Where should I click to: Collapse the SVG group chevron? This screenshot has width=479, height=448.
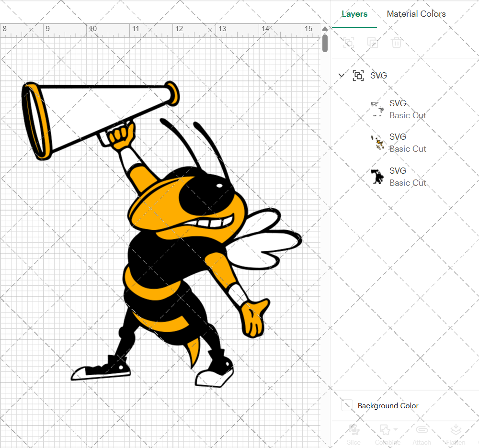click(x=342, y=75)
